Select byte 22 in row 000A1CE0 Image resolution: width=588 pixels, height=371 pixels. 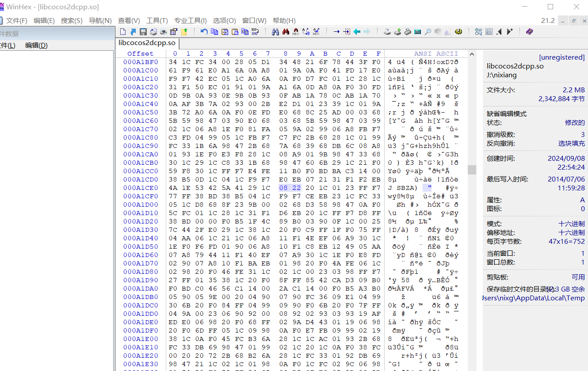point(297,188)
